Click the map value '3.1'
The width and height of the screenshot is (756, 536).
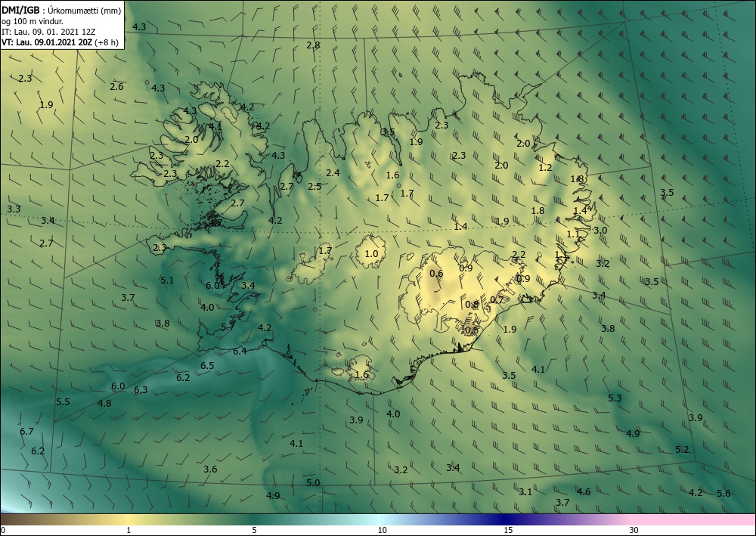pos(525,491)
